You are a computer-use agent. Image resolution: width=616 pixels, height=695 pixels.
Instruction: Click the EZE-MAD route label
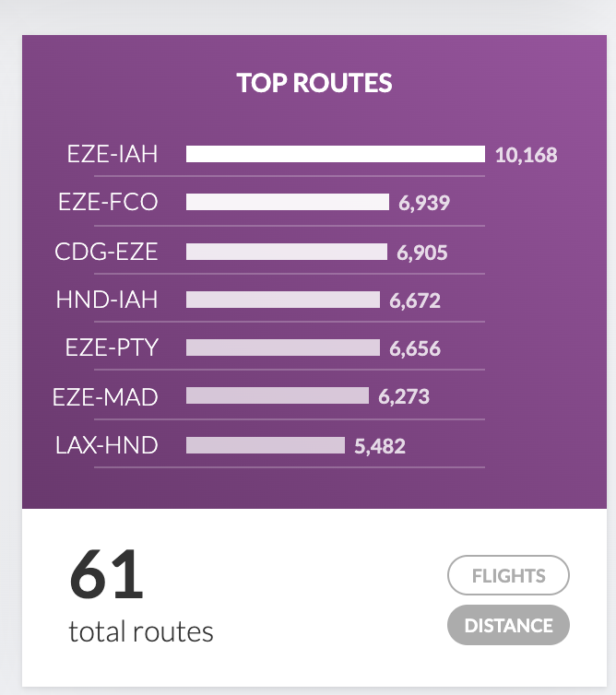(x=105, y=397)
